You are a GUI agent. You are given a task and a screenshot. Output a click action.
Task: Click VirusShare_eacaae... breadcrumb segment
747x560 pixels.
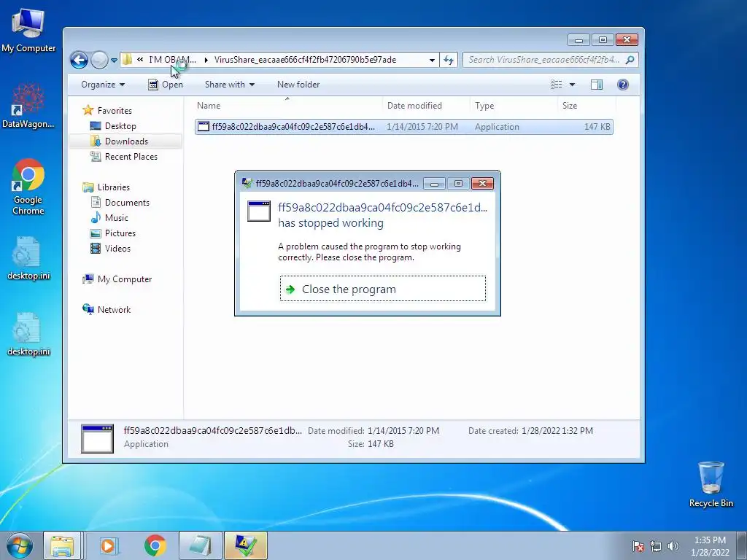coord(305,60)
